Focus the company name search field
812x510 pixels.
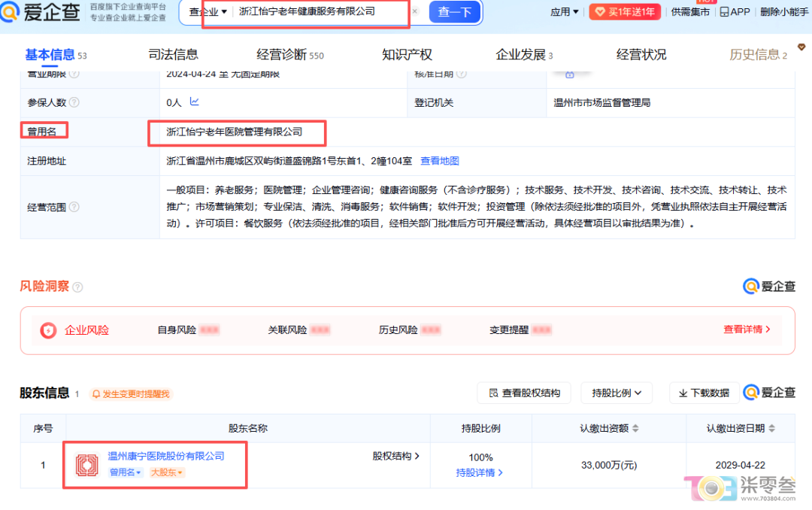(320, 11)
